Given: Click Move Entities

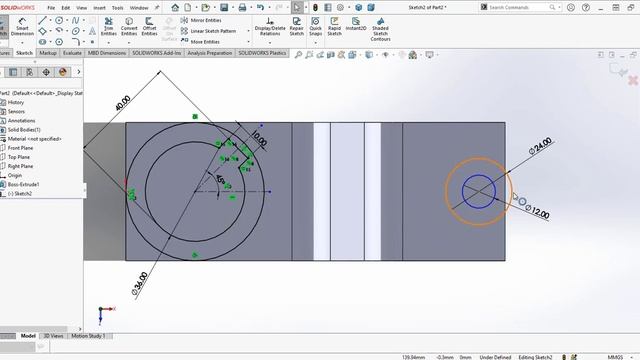Looking at the screenshot, I should point(200,42).
